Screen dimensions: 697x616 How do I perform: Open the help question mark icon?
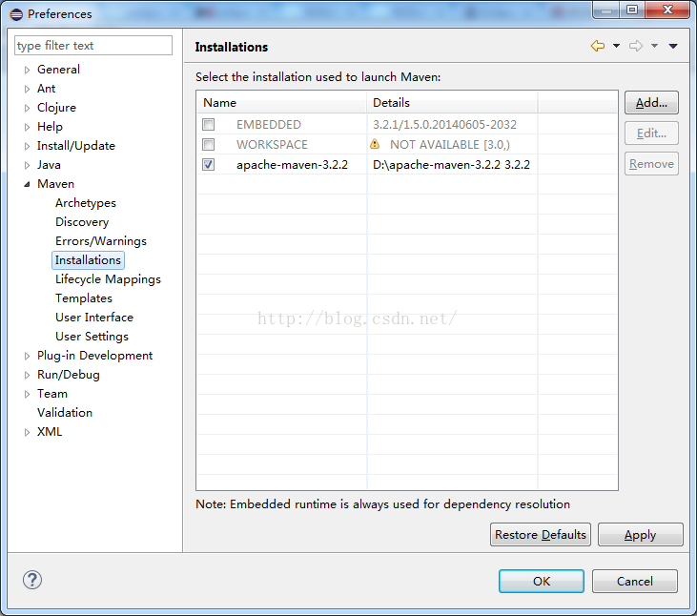point(32,580)
